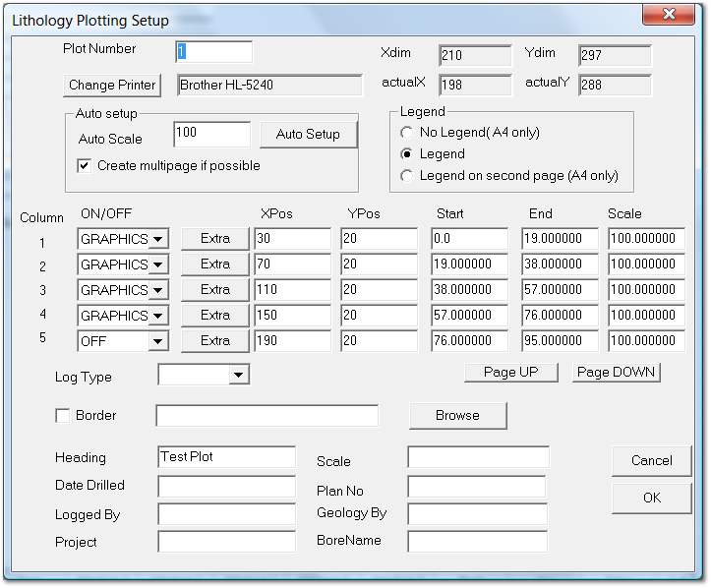Click the Extra button for column 2
Screen dimensions: 711x588
tap(214, 265)
